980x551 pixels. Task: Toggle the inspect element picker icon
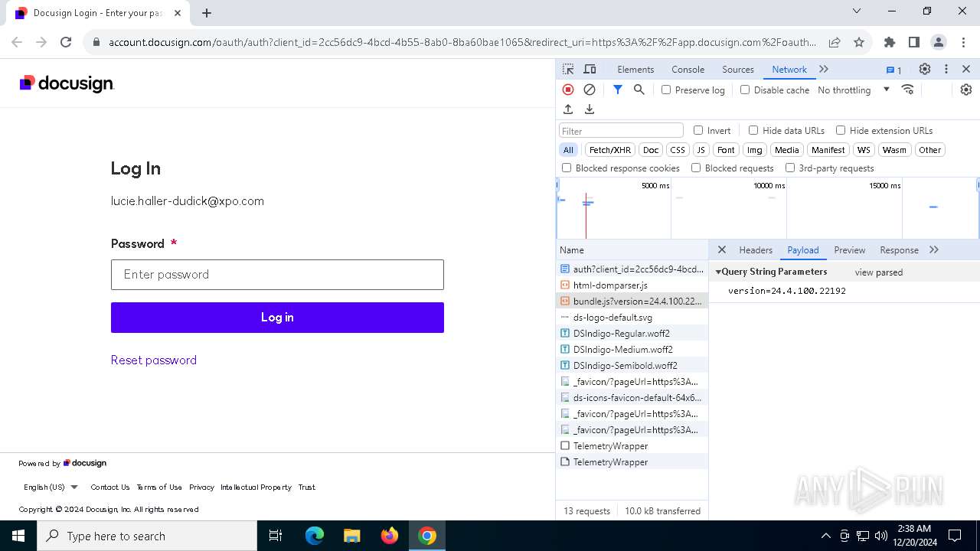click(x=568, y=69)
